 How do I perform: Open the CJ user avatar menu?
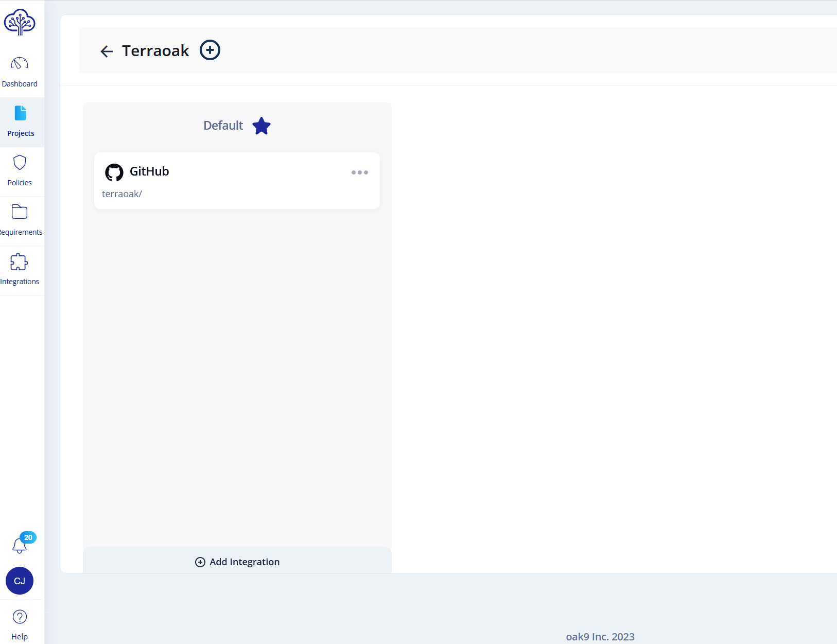pos(20,581)
